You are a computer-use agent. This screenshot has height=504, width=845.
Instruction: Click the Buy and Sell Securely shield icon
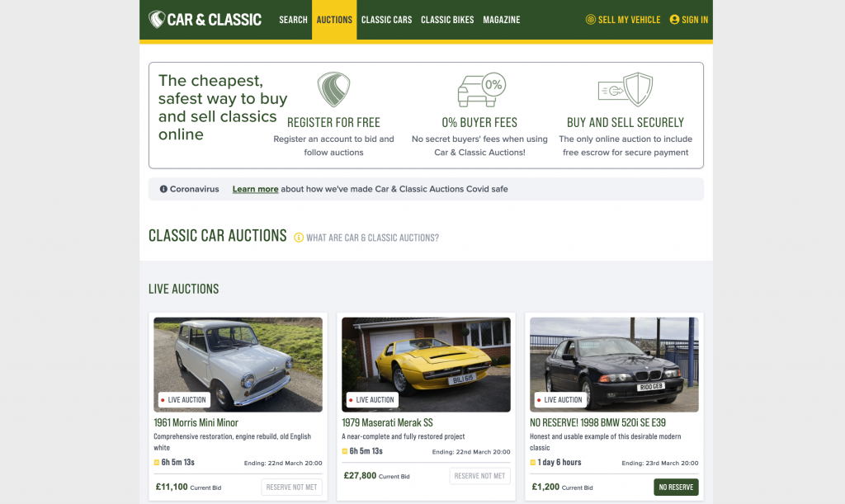625,89
